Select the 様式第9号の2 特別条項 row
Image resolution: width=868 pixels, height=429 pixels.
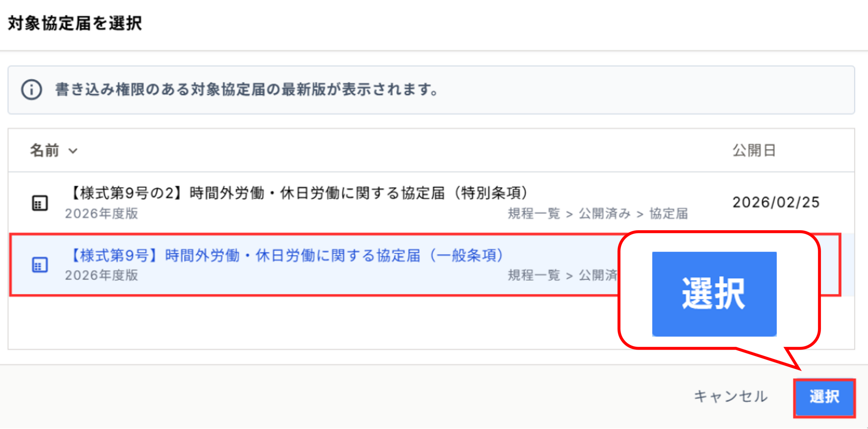click(431, 203)
